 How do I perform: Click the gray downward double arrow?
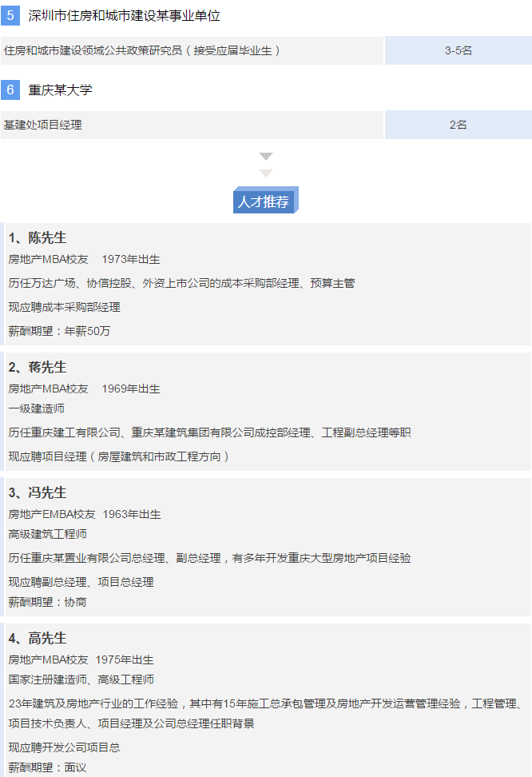[x=266, y=165]
